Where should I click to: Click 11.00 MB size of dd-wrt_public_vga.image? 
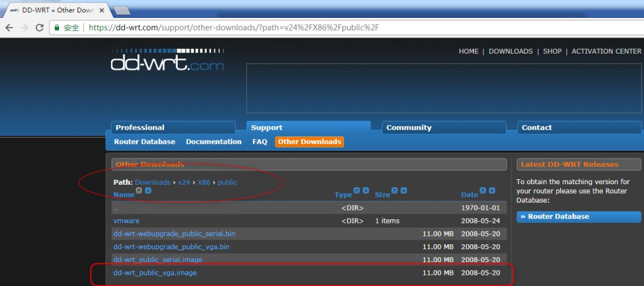(x=438, y=272)
